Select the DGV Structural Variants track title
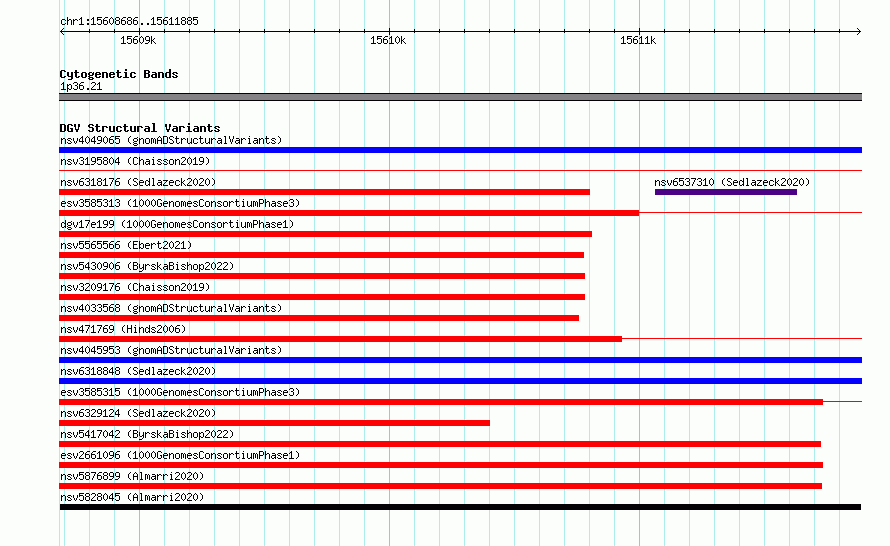The image size is (890, 546). (x=140, y=128)
